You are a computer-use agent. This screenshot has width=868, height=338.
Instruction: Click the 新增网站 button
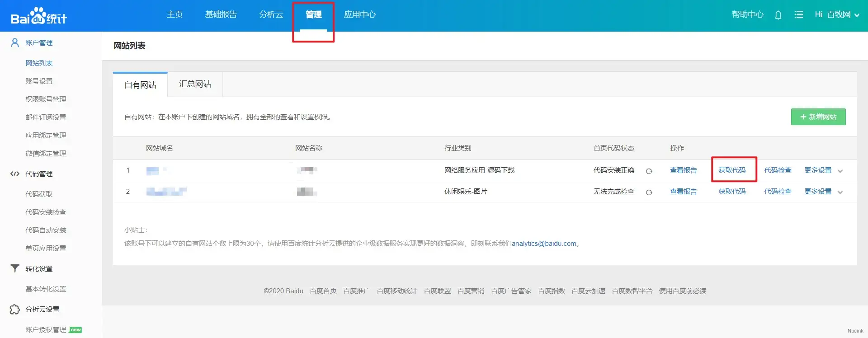coord(818,117)
